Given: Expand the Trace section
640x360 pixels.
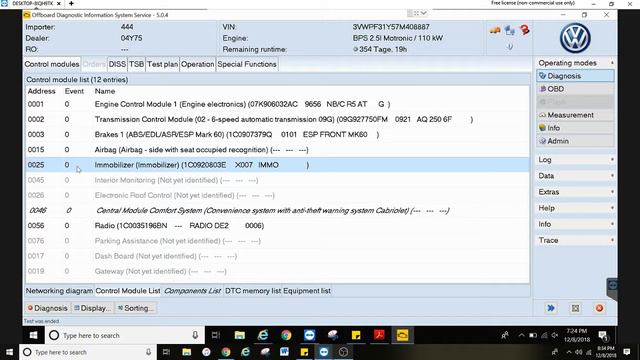Looking at the screenshot, I should 575,240.
